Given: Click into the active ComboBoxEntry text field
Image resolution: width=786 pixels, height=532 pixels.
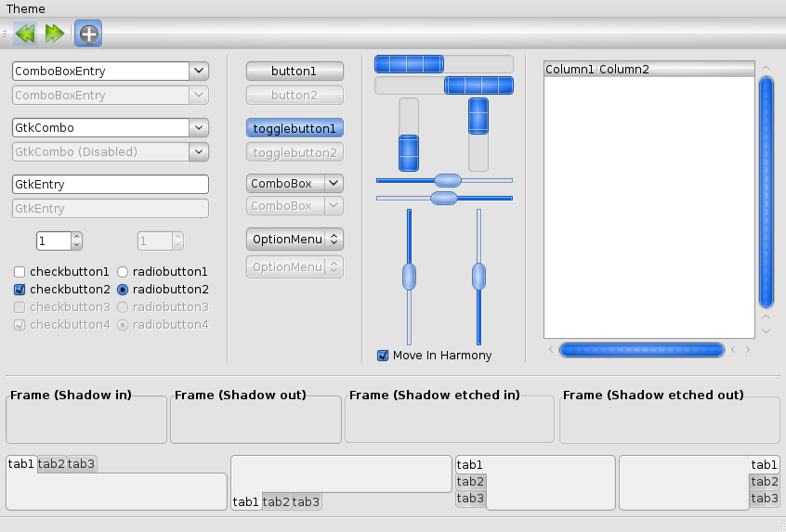Looking at the screenshot, I should tap(100, 71).
